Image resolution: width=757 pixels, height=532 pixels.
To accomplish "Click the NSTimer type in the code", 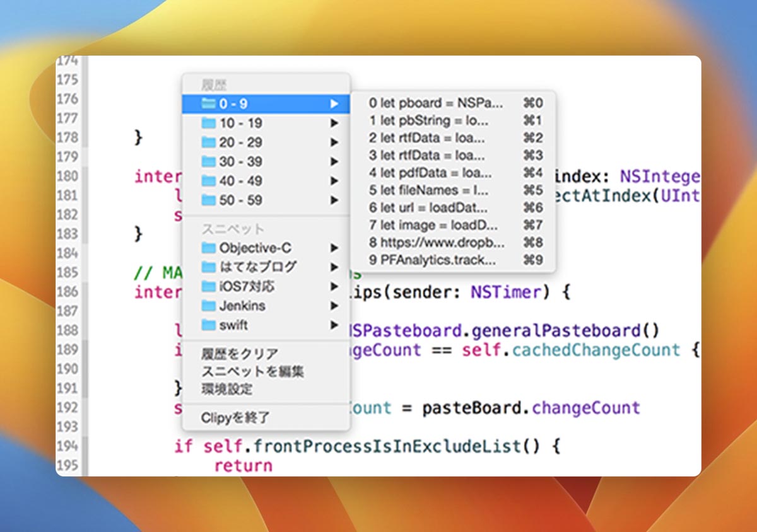I will [x=506, y=292].
